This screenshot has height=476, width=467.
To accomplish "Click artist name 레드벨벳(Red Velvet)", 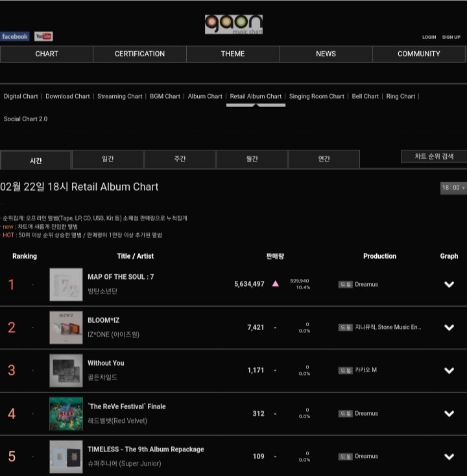I will click(x=117, y=421).
